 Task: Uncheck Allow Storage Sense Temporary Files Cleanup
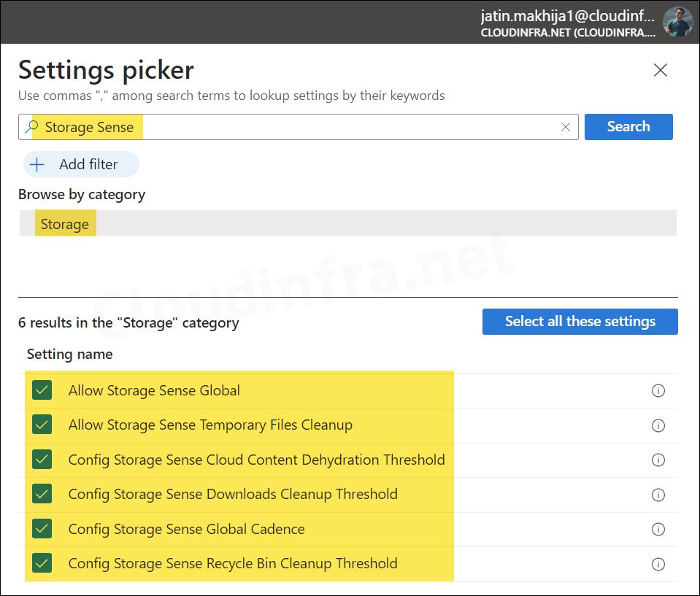42,425
